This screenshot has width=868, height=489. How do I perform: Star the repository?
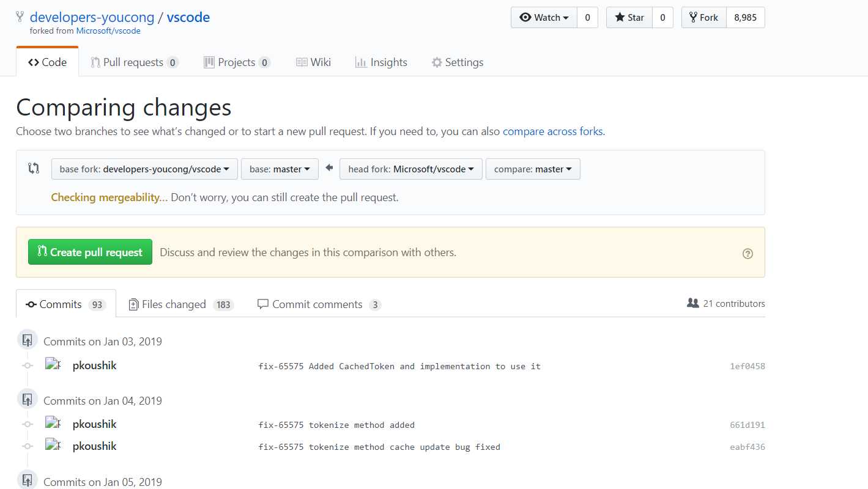click(629, 18)
